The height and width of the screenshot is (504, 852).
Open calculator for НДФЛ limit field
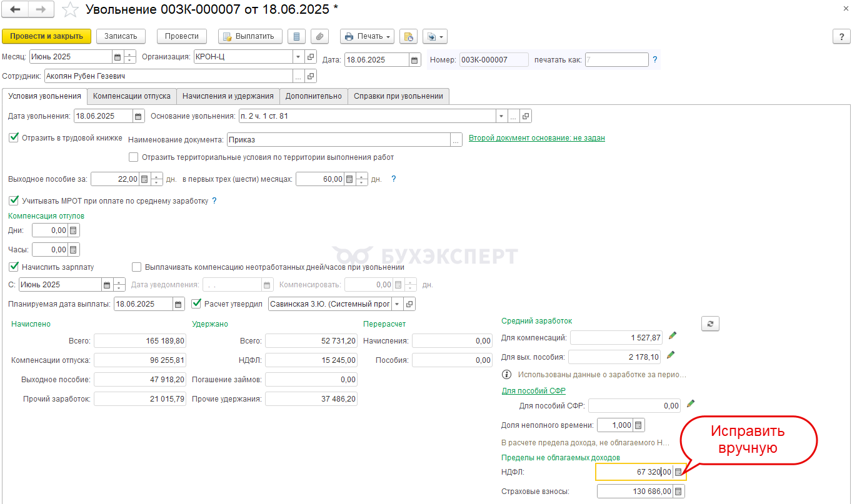679,472
